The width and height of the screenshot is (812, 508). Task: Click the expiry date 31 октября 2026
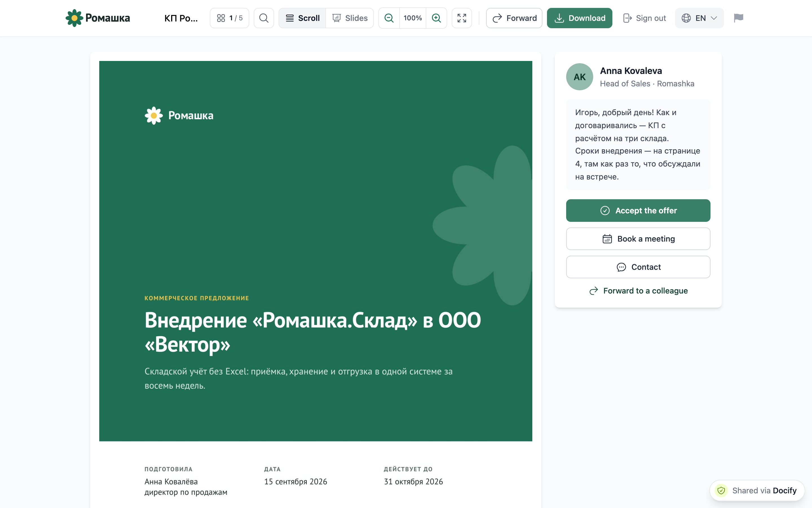[413, 481]
